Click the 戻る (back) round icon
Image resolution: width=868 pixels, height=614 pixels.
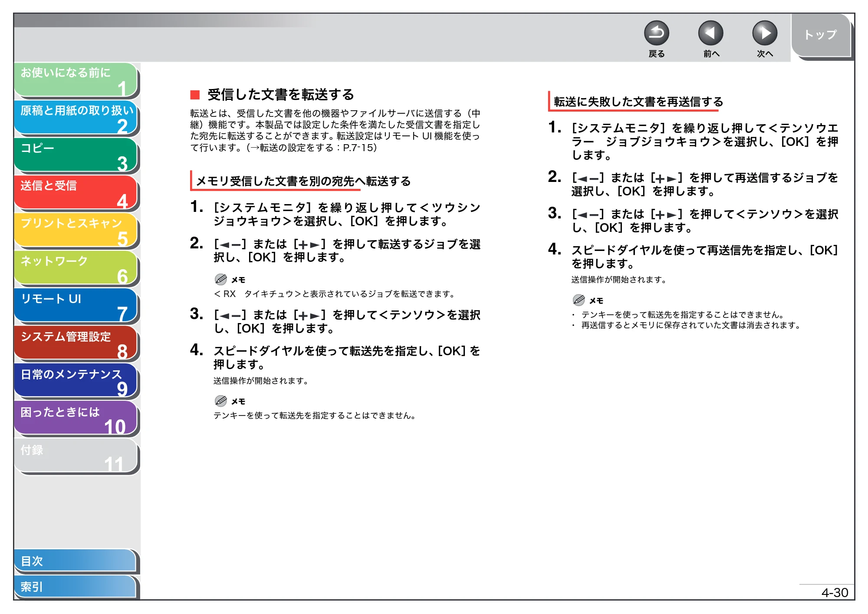656,33
